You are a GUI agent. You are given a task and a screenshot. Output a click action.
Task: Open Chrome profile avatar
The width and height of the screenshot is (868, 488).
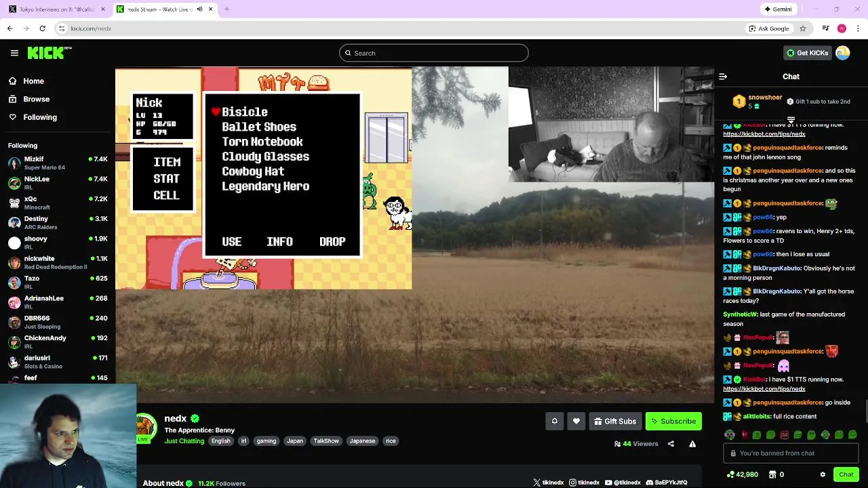click(842, 28)
